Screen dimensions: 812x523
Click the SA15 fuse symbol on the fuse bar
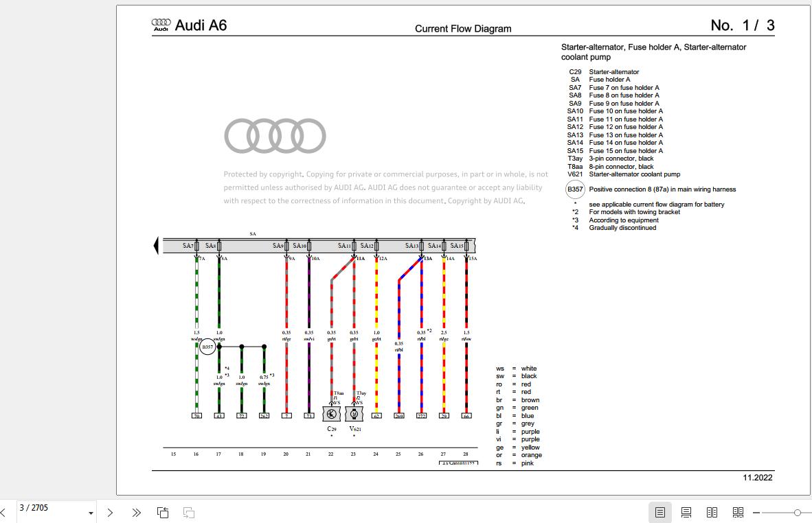pyautogui.click(x=466, y=246)
